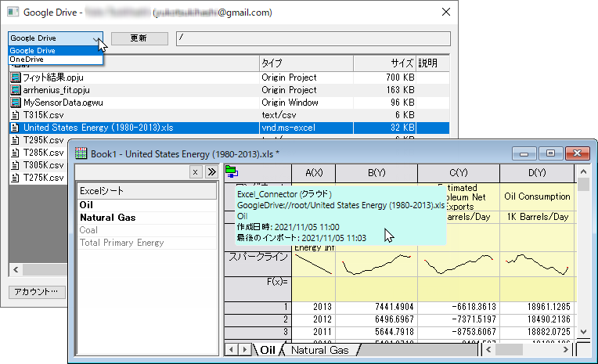This screenshot has height=364, width=598.
Task: Click document icon of T275K.csv
Action: [15, 178]
